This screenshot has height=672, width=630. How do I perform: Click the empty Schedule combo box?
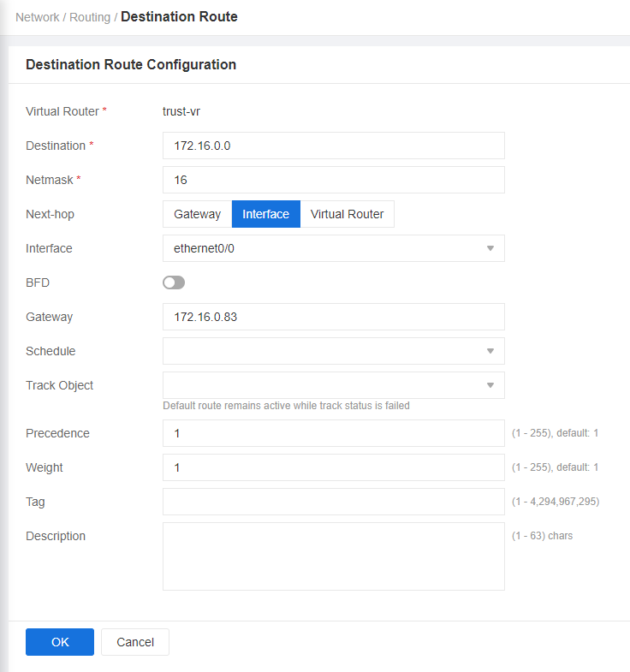coord(334,351)
